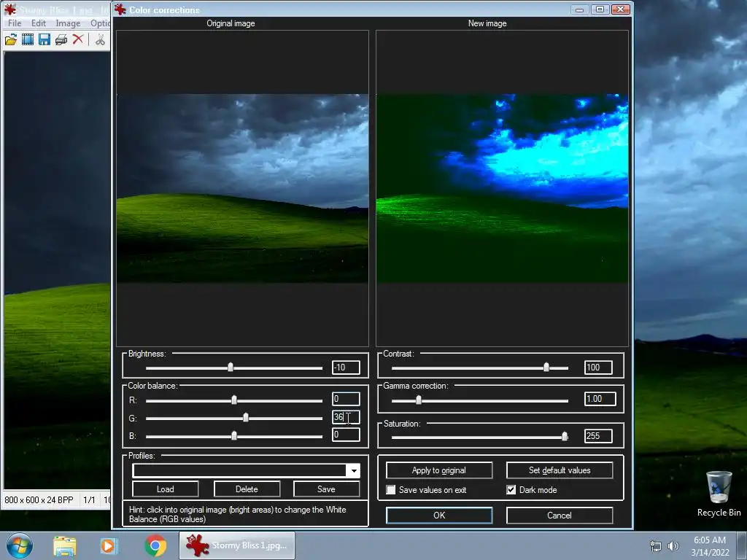Click the Contrast value field showing 100
The width and height of the screenshot is (747, 560).
[598, 367]
